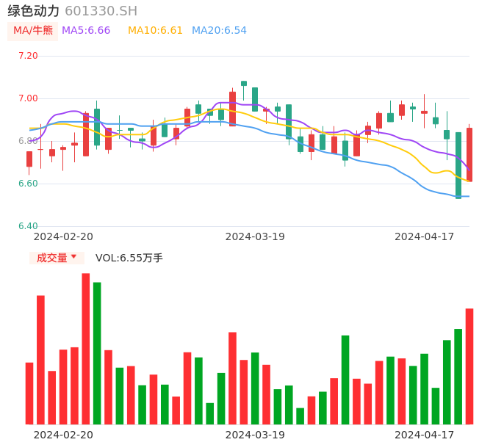Image resolution: width=504 pixels, height=445 pixels.
Task: Click the 2024-04-17 date label under the volume chart
Action: (x=424, y=435)
